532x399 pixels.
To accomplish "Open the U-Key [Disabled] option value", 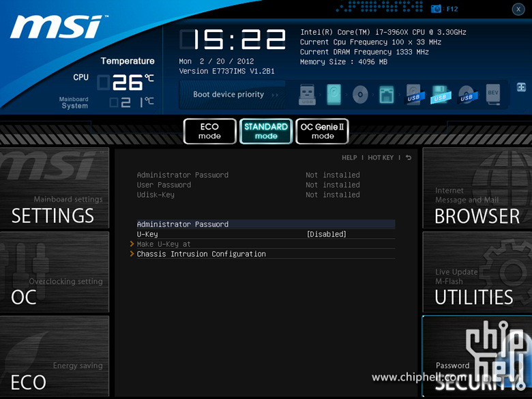I will click(x=327, y=234).
